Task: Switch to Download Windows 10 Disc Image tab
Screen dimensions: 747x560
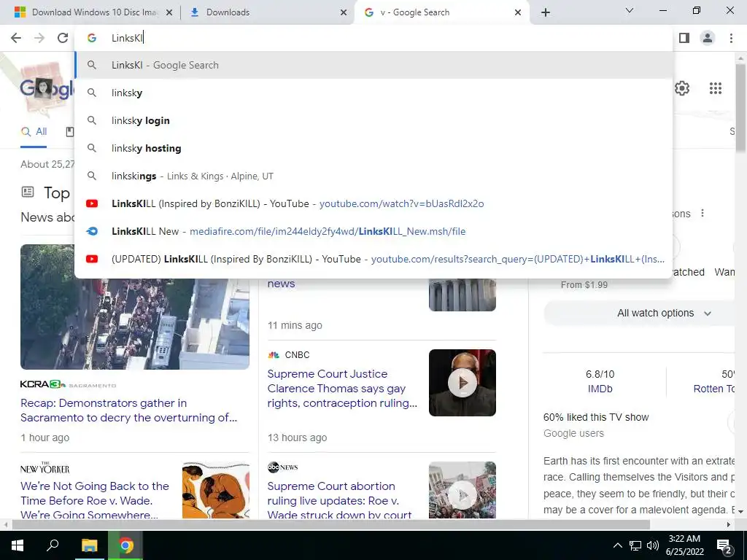Action: pyautogui.click(x=94, y=12)
